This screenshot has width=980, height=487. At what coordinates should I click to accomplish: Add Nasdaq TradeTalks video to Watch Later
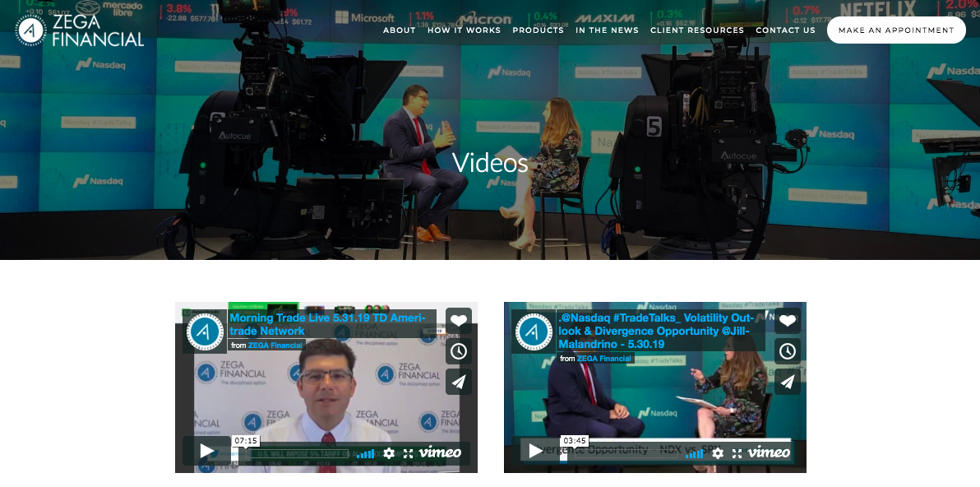(x=788, y=351)
